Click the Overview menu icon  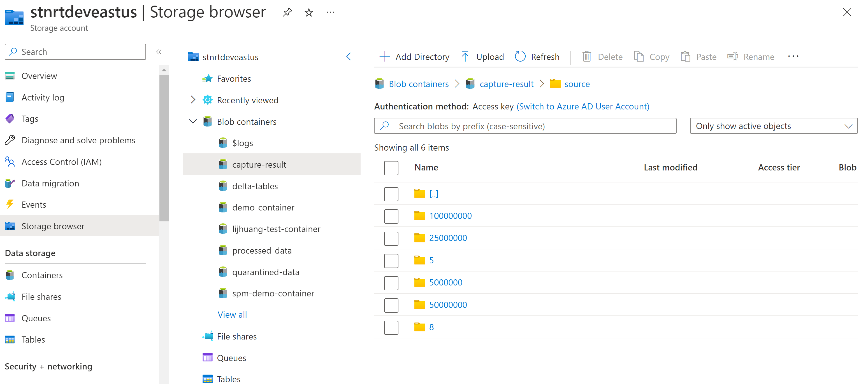click(10, 76)
